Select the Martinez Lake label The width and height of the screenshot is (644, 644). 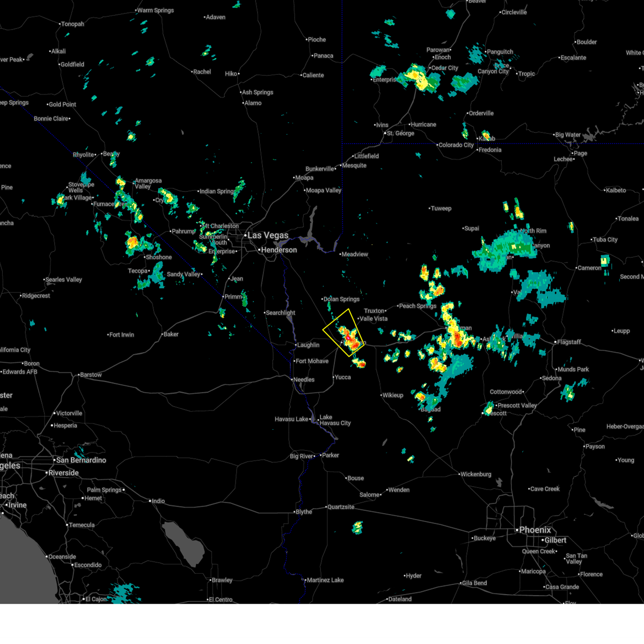tap(325, 580)
